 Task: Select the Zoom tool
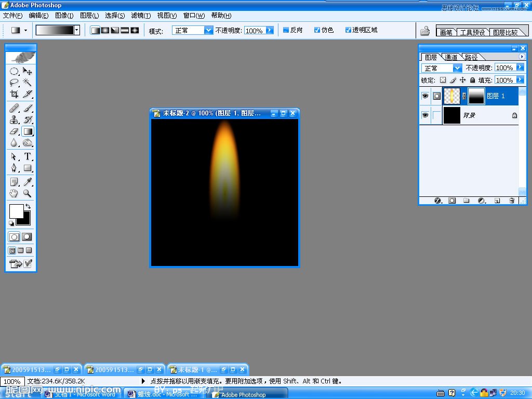click(27, 193)
